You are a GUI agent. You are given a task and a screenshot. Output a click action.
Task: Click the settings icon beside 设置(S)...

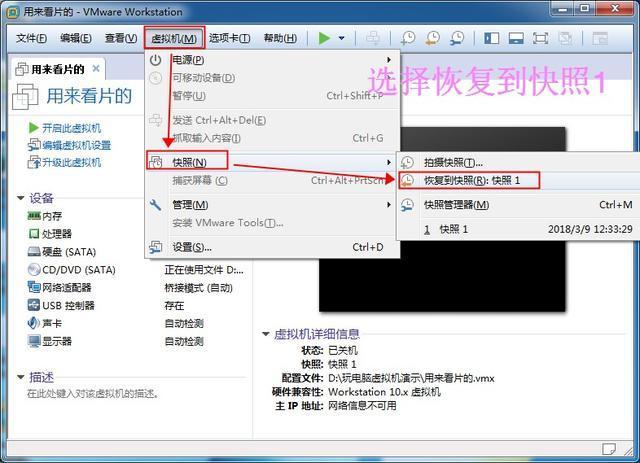tap(156, 247)
